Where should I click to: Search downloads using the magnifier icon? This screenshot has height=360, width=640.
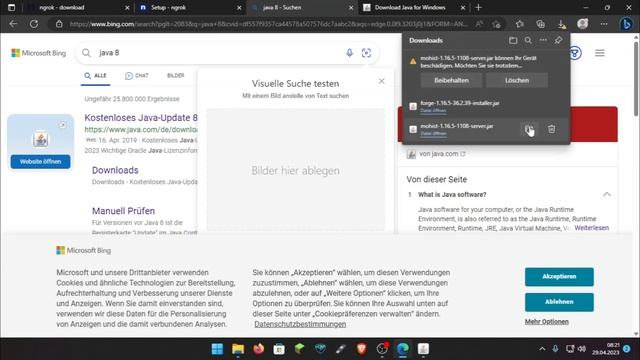(x=528, y=40)
